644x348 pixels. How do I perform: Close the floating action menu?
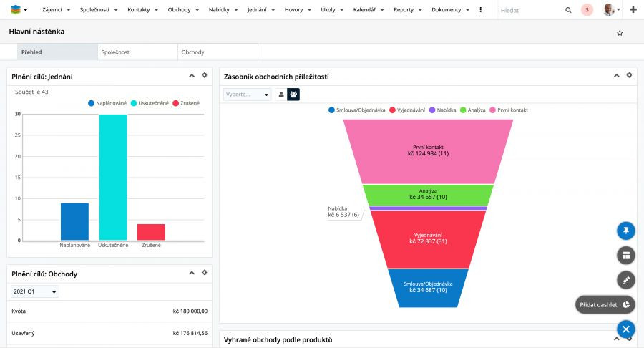[x=626, y=329]
